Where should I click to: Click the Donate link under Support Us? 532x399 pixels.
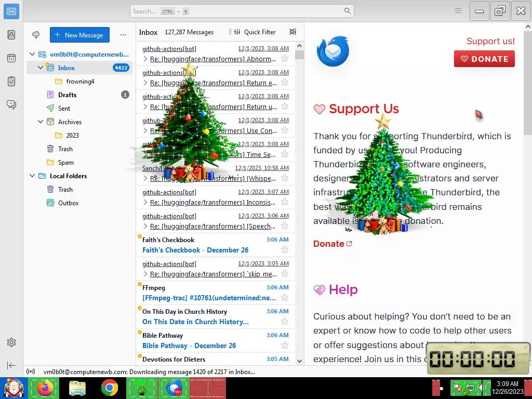[332, 244]
